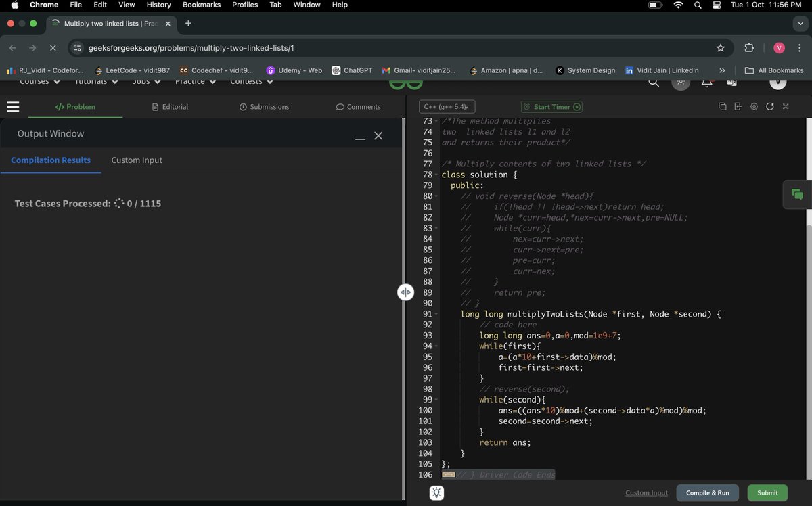
Task: Open Spotlight search in menu bar
Action: (698, 5)
